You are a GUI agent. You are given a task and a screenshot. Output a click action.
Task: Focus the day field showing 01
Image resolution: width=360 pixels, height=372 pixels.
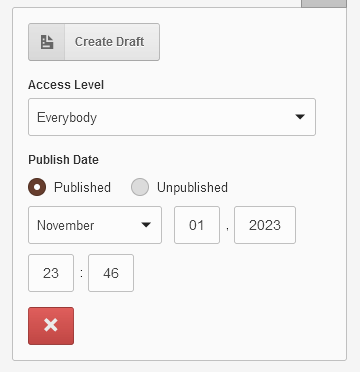(x=197, y=225)
